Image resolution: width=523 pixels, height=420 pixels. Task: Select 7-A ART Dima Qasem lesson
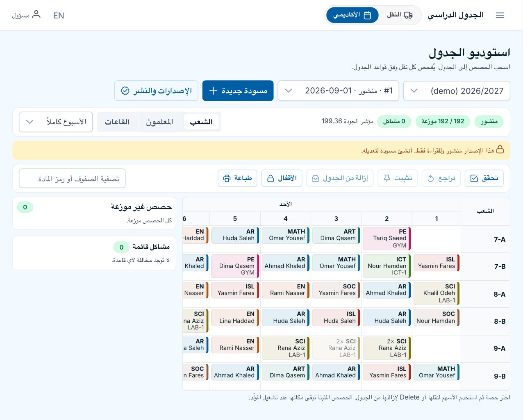pos(336,235)
